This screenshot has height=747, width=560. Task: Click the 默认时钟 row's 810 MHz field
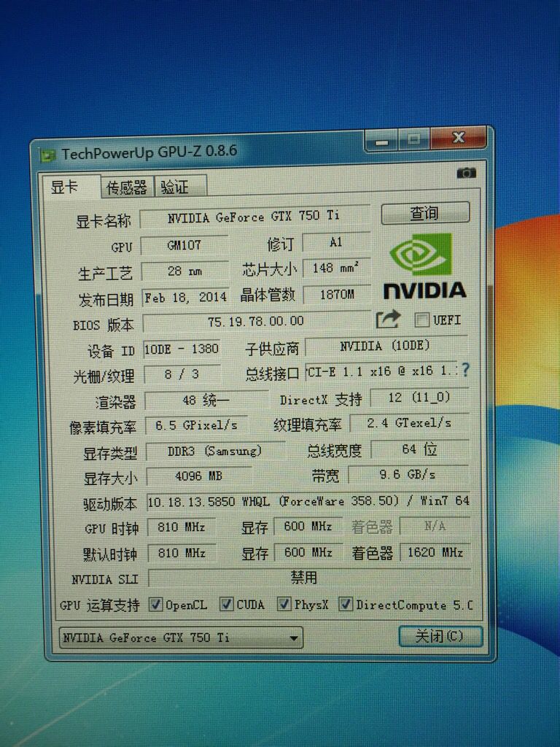coord(182,554)
